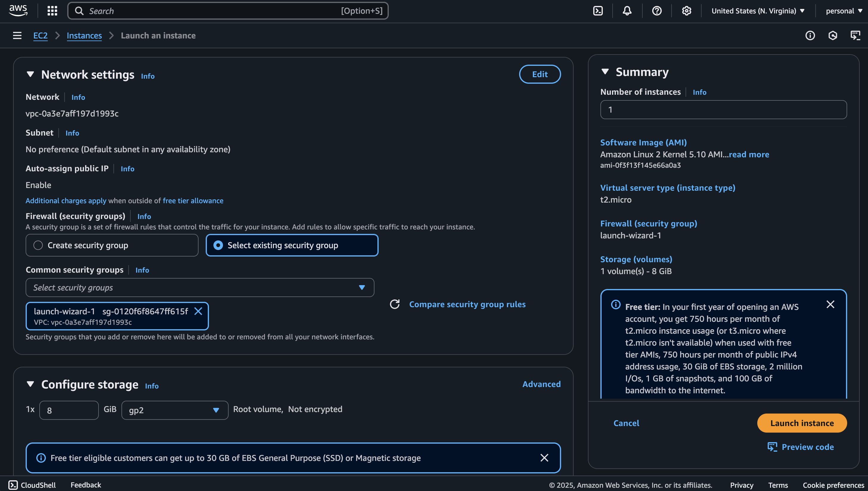Image resolution: width=868 pixels, height=491 pixels.
Task: Open Feedback in footer
Action: 86,485
